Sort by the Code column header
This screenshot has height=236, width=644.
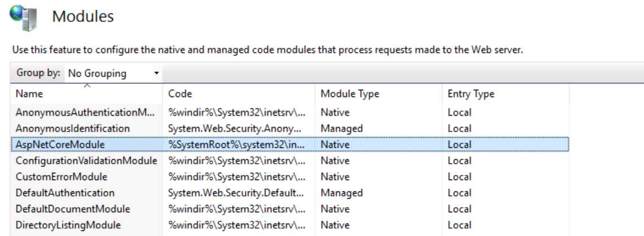[x=238, y=94]
